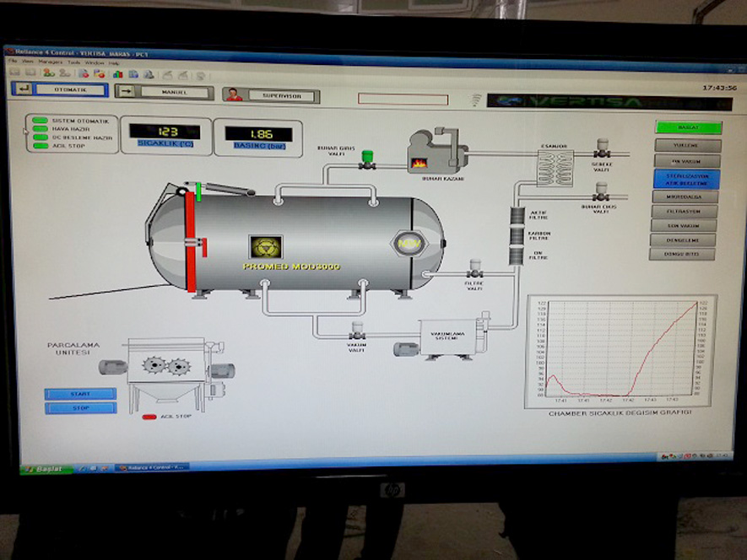The height and width of the screenshot is (560, 747).
Task: Click the Hava Hazir green indicator
Action: click(x=41, y=128)
